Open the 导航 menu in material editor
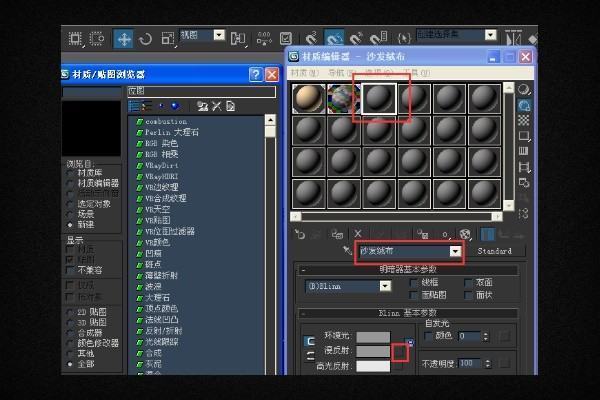This screenshot has height=400, width=600. (x=337, y=73)
